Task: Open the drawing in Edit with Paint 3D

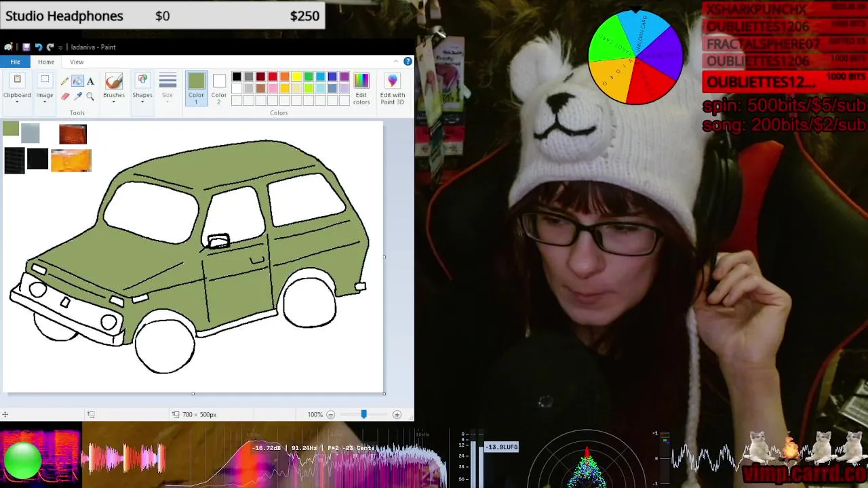Action: [x=393, y=89]
